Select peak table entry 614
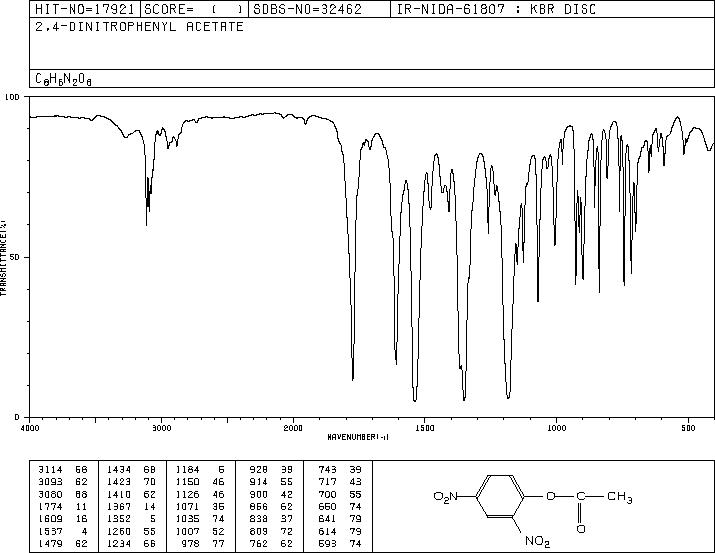 click(340, 532)
